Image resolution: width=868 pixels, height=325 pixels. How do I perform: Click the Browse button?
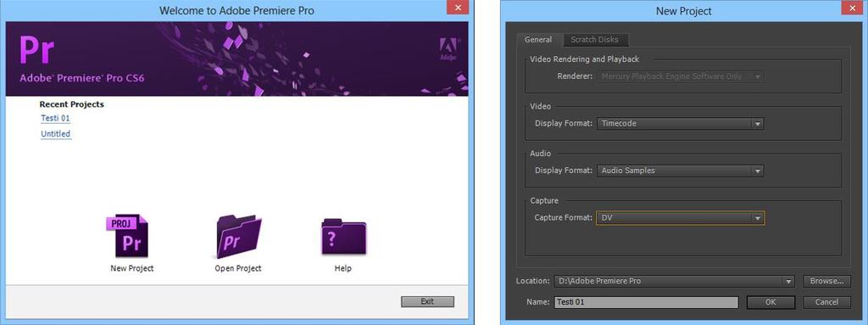pyautogui.click(x=826, y=281)
